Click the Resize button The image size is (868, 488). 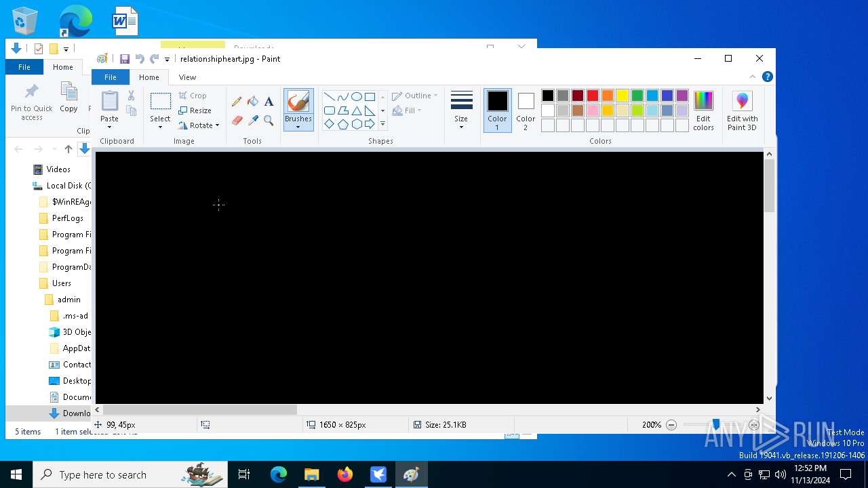(195, 110)
